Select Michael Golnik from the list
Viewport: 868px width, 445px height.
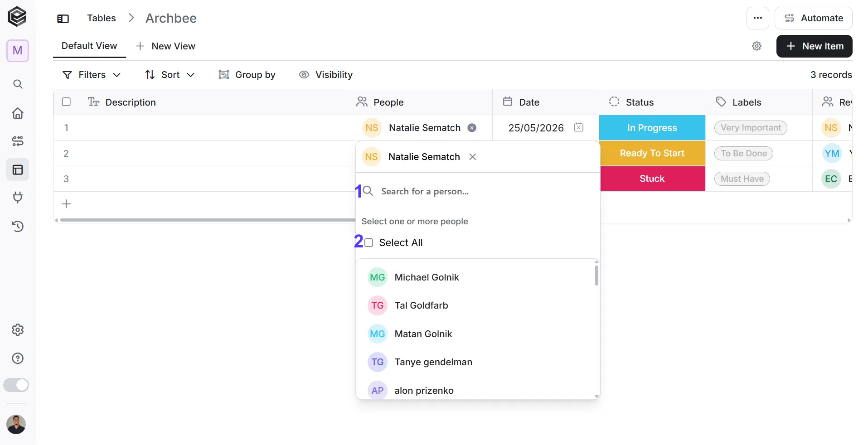coord(475,277)
